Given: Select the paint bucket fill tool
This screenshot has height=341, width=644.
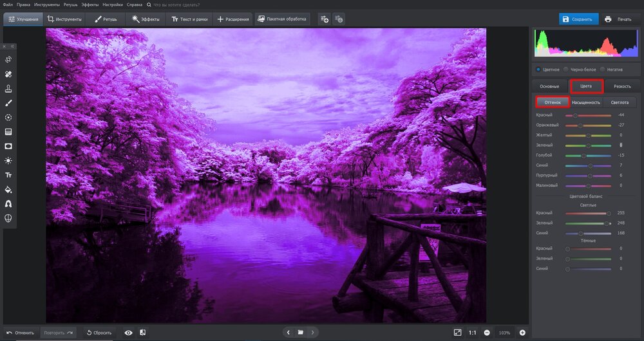Looking at the screenshot, I should (9, 190).
